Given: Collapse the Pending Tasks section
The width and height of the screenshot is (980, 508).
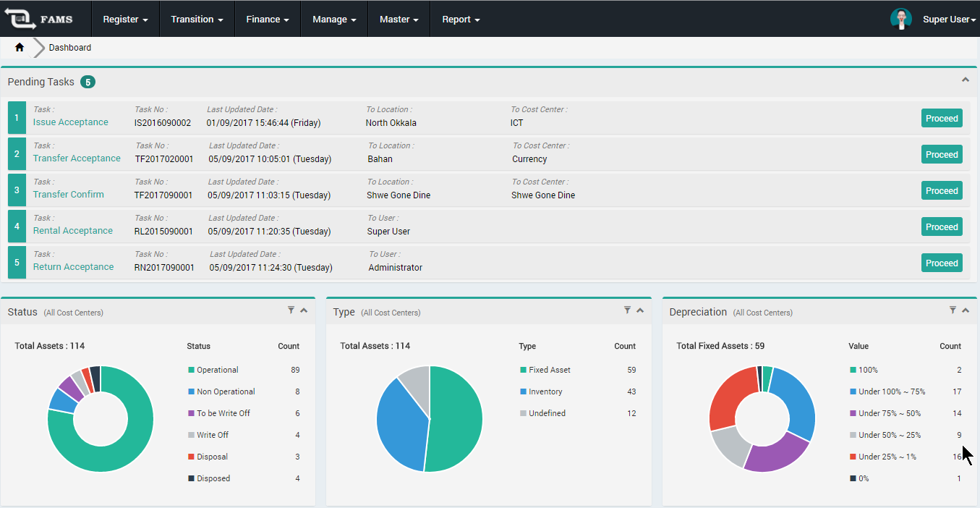Looking at the screenshot, I should (965, 80).
